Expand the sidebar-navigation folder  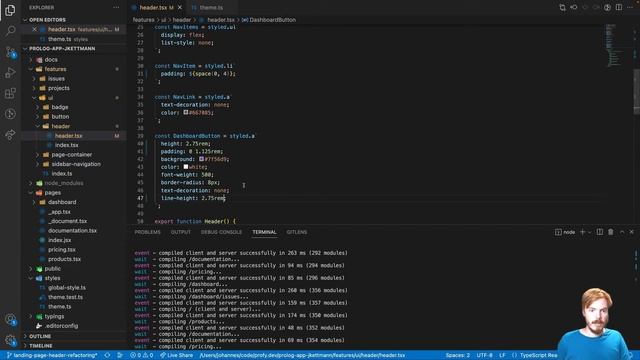pyautogui.click(x=76, y=164)
